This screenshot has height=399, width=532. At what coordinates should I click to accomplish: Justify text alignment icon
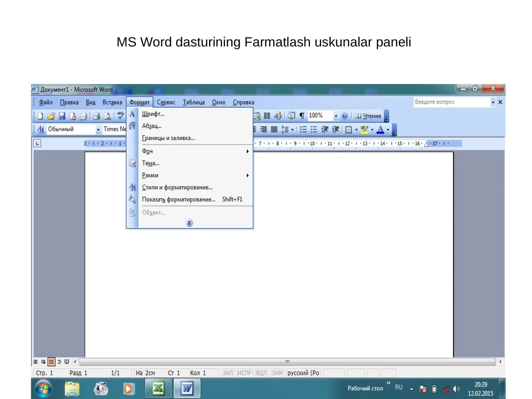pyautogui.click(x=274, y=129)
